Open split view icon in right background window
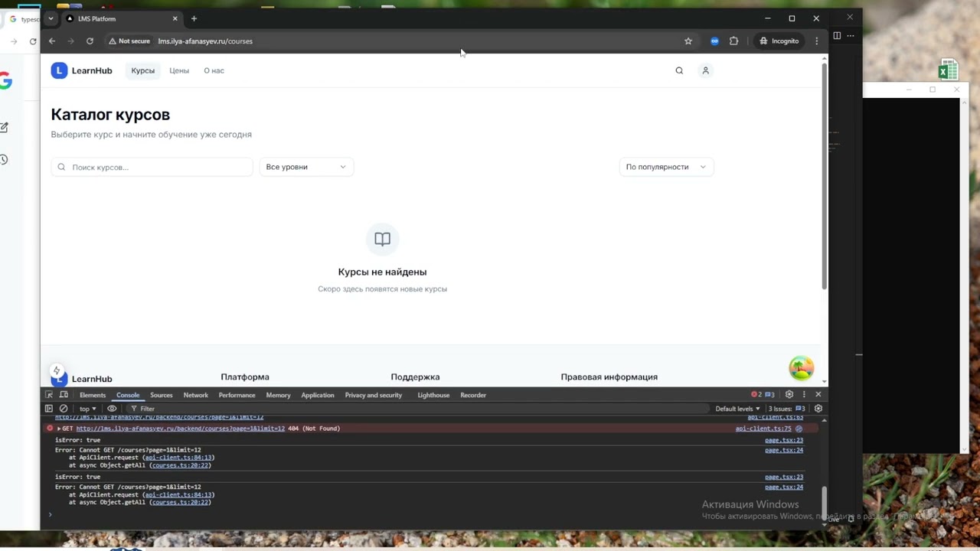 pos(837,35)
